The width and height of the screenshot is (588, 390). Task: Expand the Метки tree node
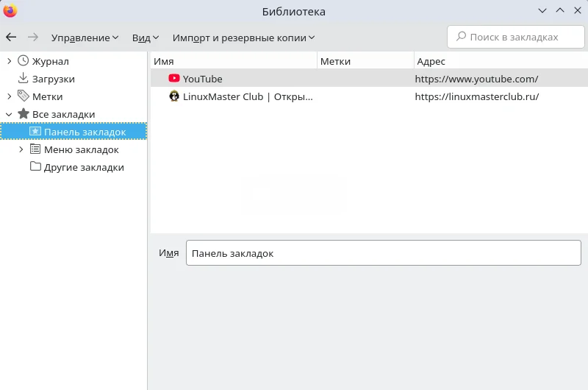pos(10,96)
